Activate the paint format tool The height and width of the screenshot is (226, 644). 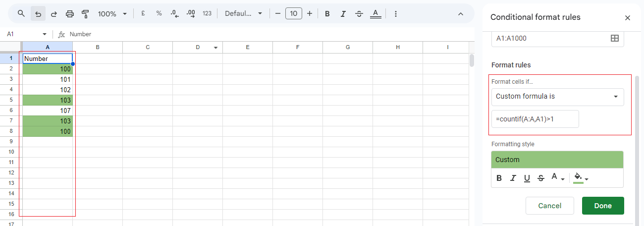pyautogui.click(x=85, y=13)
